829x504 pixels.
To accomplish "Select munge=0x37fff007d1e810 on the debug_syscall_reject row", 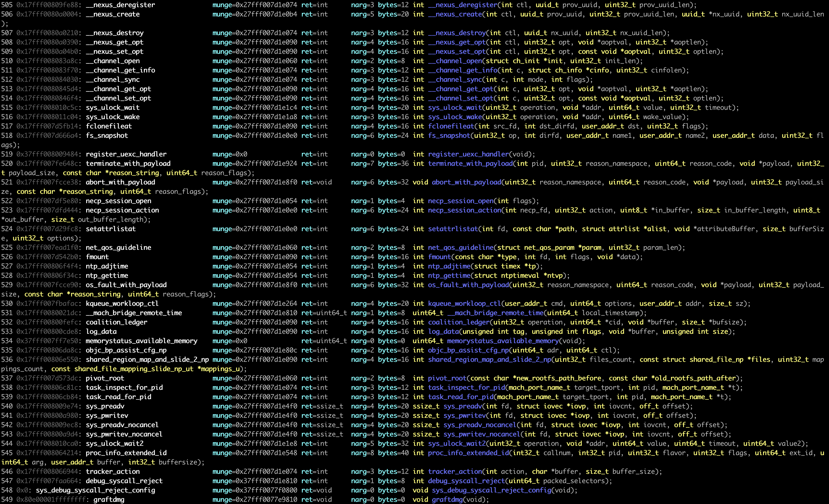I will point(255,481).
